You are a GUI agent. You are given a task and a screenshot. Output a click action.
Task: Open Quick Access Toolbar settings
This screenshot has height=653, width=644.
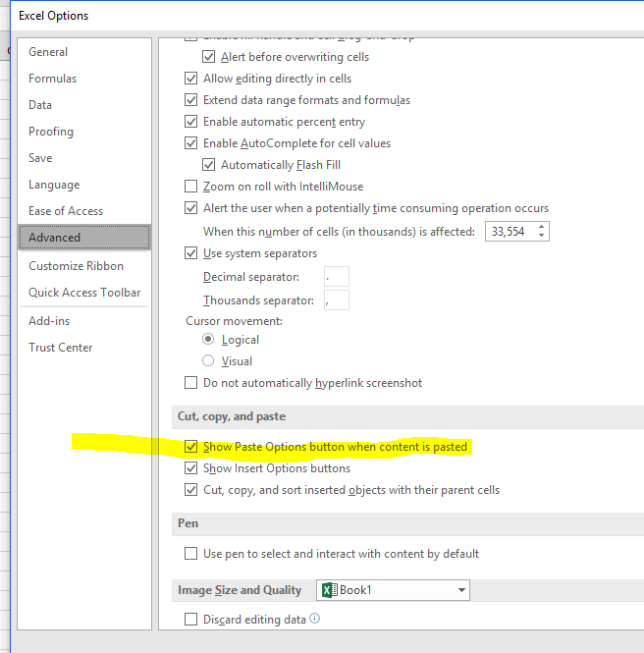click(x=84, y=293)
